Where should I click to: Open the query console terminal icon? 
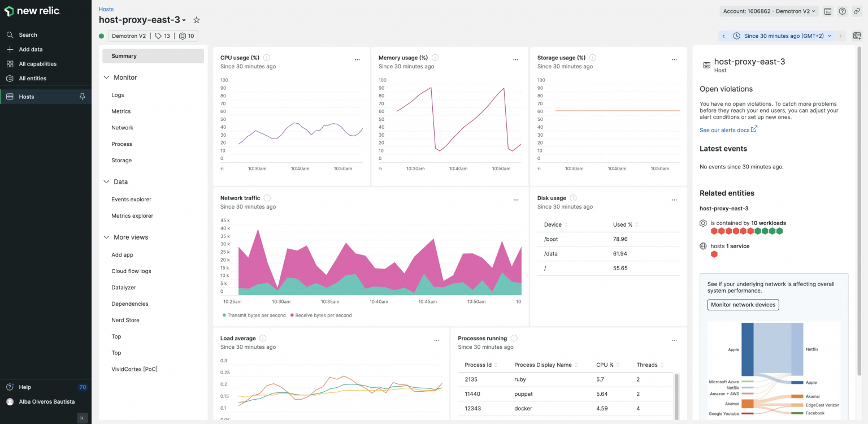pyautogui.click(x=827, y=11)
